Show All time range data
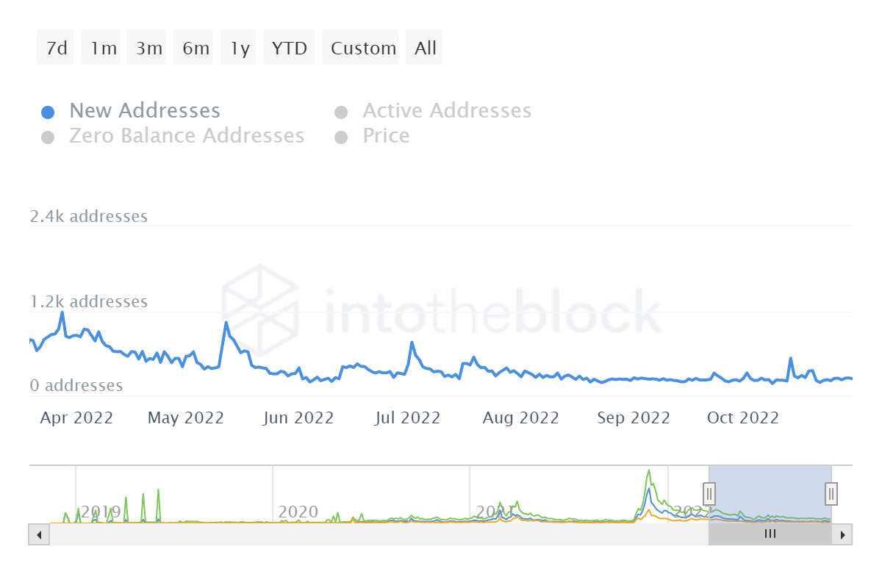This screenshot has width=882, height=588. (425, 49)
